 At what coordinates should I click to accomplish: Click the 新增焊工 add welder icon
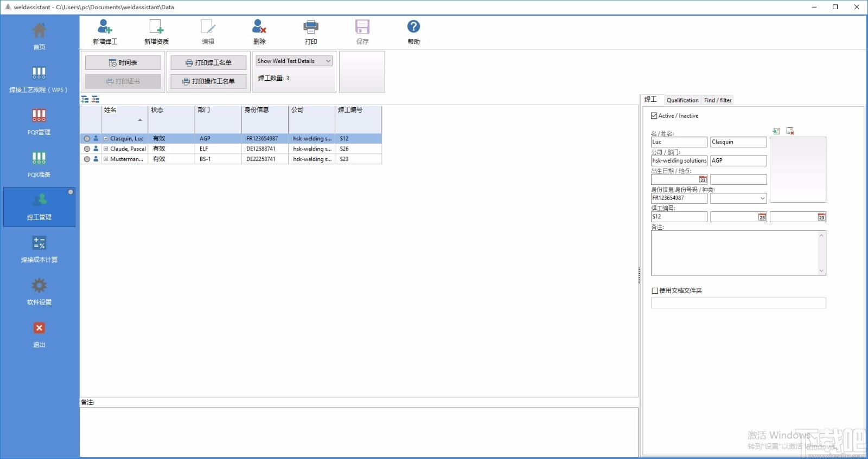tap(105, 27)
